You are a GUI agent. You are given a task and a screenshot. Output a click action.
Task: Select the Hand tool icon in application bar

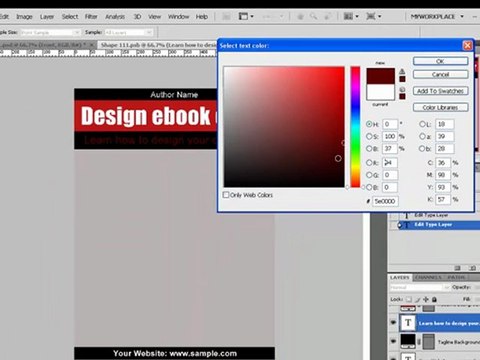(300, 16)
